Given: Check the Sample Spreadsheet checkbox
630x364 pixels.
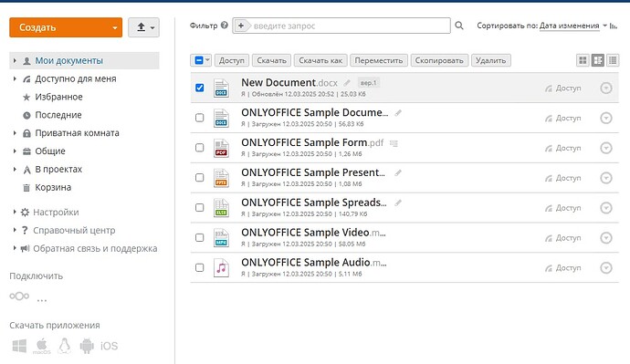Looking at the screenshot, I should coord(199,207).
